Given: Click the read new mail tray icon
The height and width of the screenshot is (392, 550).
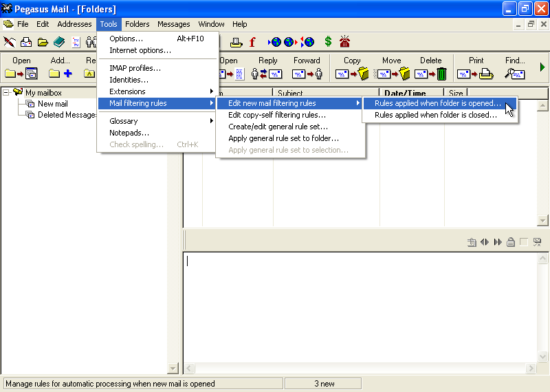Looking at the screenshot, I should tap(26, 42).
